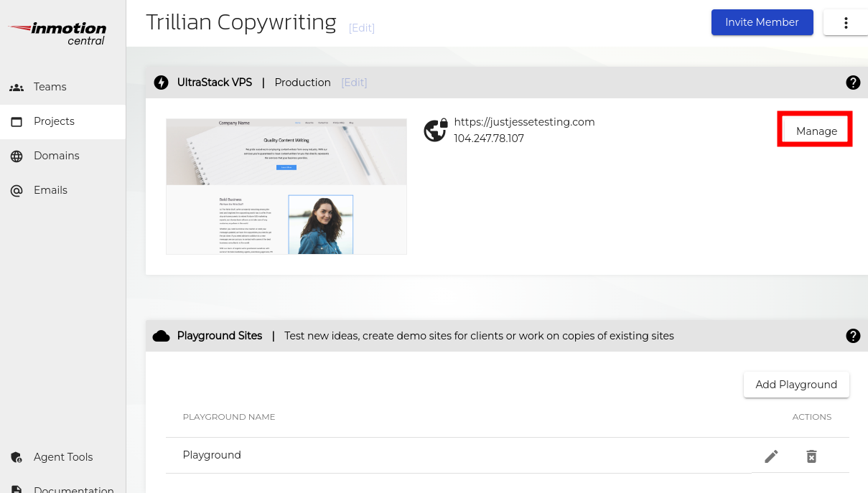Viewport: 868px width, 493px height.
Task: Click the UltraStack VPS heading text
Action: [x=215, y=83]
